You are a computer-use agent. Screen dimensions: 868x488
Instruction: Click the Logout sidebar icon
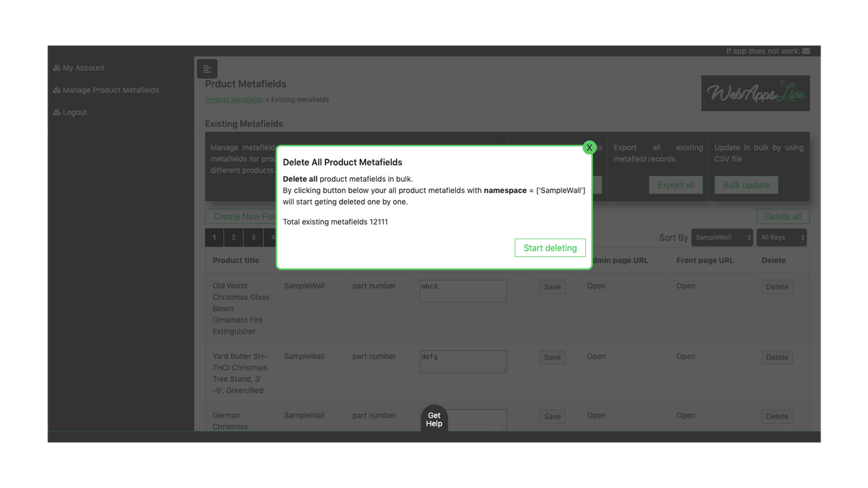tap(56, 112)
